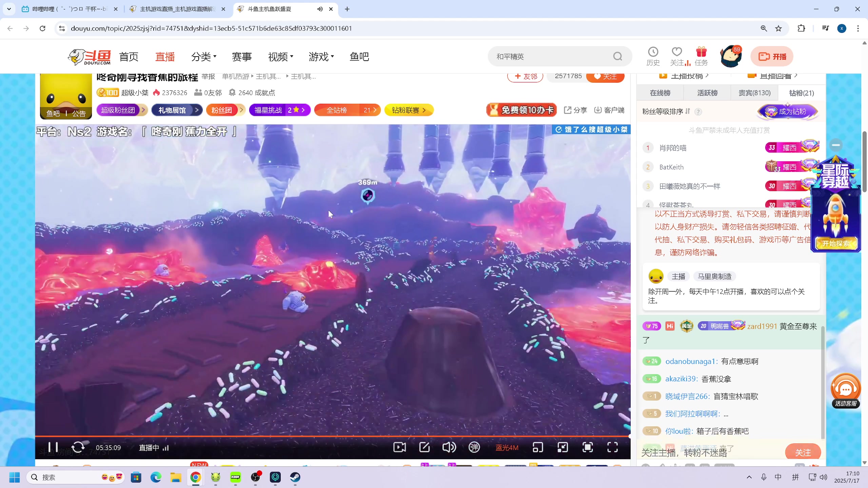This screenshot has height=488, width=868.
Task: Expand the 视频 dropdown menu
Action: tap(280, 57)
